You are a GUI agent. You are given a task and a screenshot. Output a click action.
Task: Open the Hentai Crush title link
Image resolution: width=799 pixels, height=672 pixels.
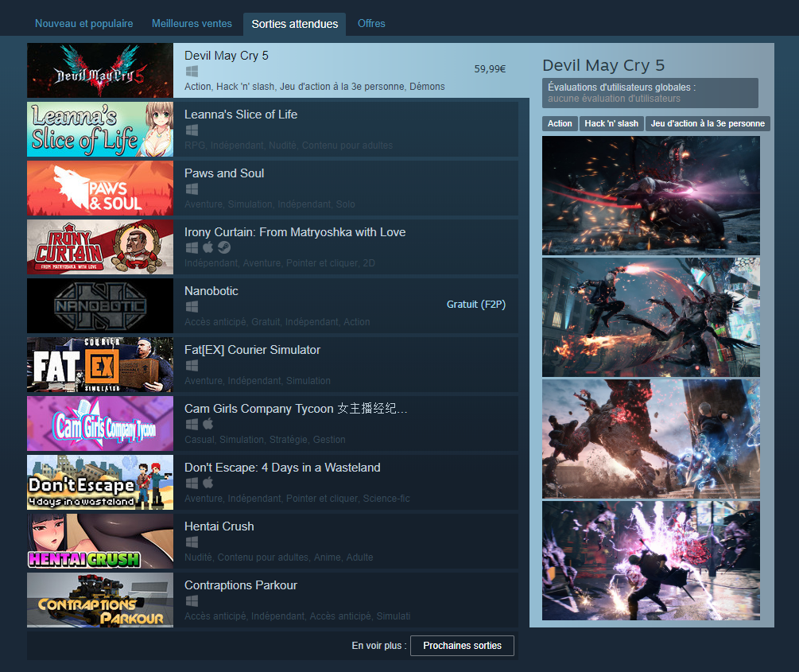click(219, 526)
